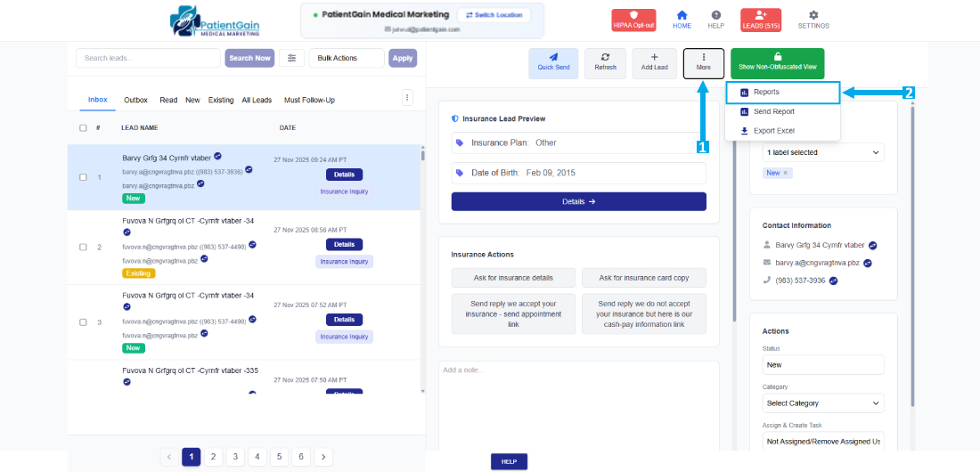
Task: Check the box for lead row 1
Action: coord(83,177)
